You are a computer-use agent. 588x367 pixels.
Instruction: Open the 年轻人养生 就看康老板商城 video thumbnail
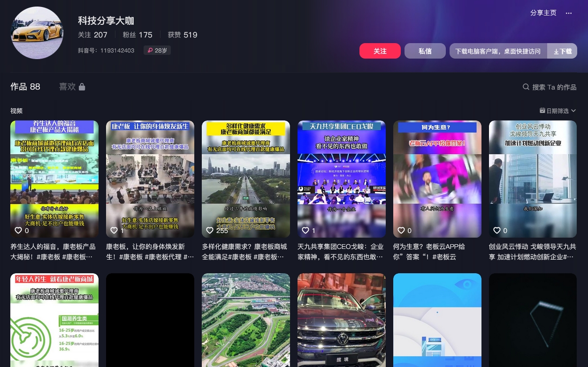pyautogui.click(x=54, y=320)
